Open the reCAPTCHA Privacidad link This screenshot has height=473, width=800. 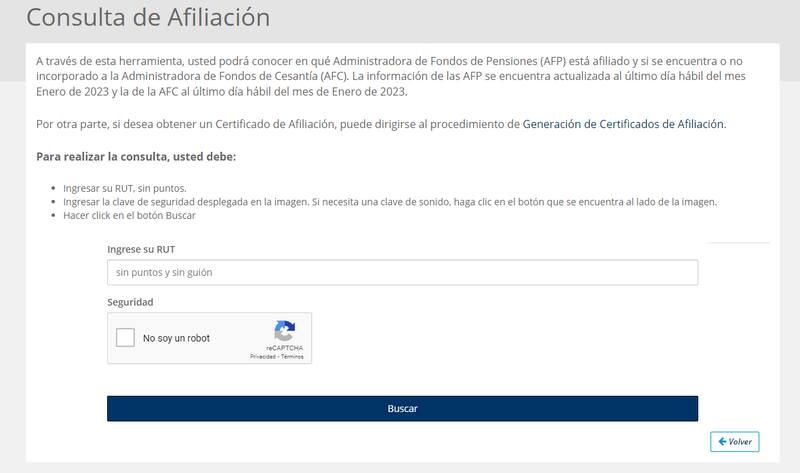click(262, 357)
